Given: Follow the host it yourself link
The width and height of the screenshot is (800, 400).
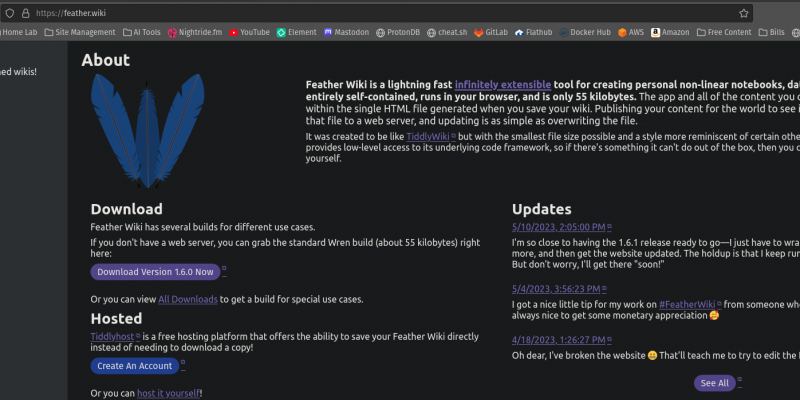Looking at the screenshot, I should pos(168,393).
